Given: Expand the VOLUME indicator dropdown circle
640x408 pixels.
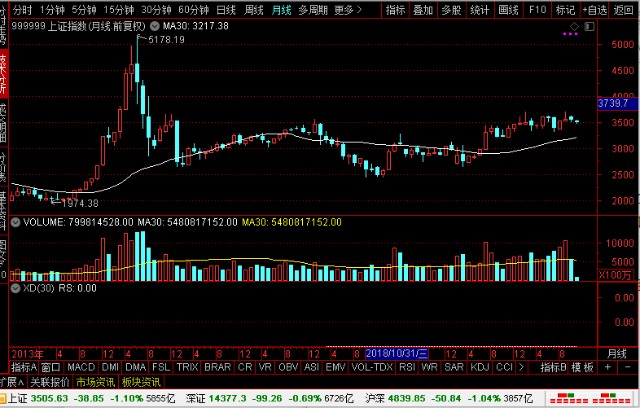Looking at the screenshot, I should click(x=16, y=222).
